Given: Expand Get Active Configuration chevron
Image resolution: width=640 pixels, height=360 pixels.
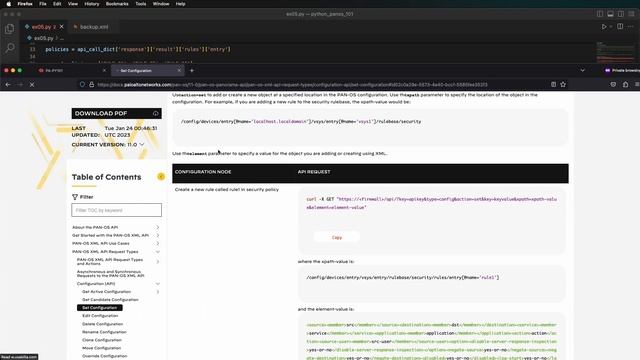Looking at the screenshot, I should 158,292.
